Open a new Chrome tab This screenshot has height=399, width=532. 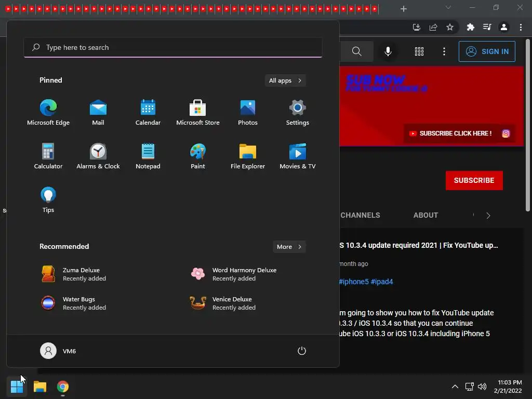pyautogui.click(x=403, y=9)
